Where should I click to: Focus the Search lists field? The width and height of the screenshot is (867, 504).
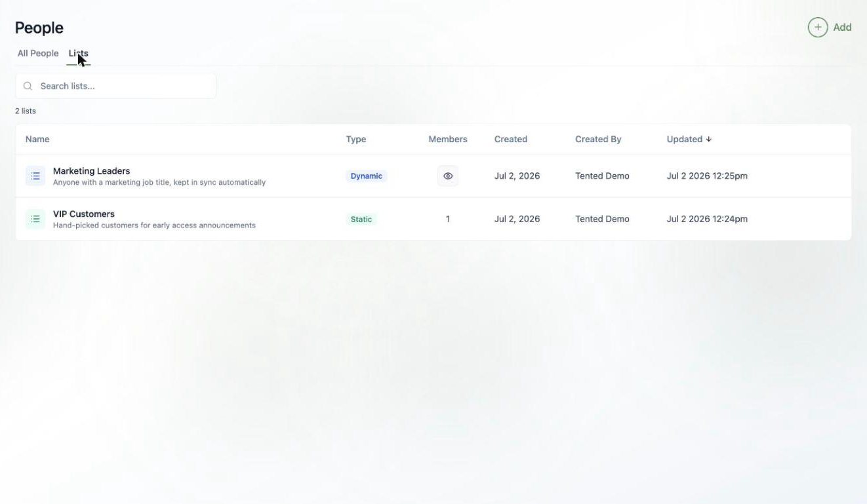tap(115, 86)
